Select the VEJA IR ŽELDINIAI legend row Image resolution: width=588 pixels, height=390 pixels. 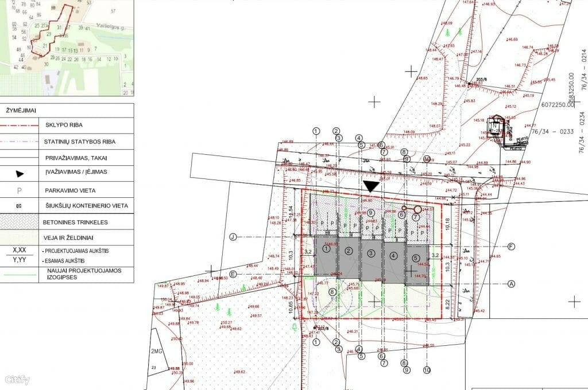69,237
